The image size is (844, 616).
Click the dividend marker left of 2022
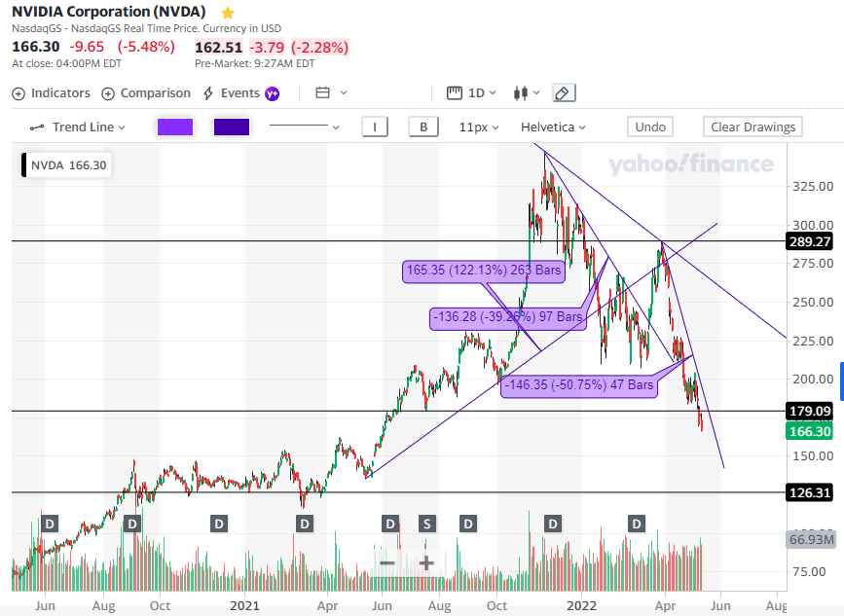(x=552, y=524)
